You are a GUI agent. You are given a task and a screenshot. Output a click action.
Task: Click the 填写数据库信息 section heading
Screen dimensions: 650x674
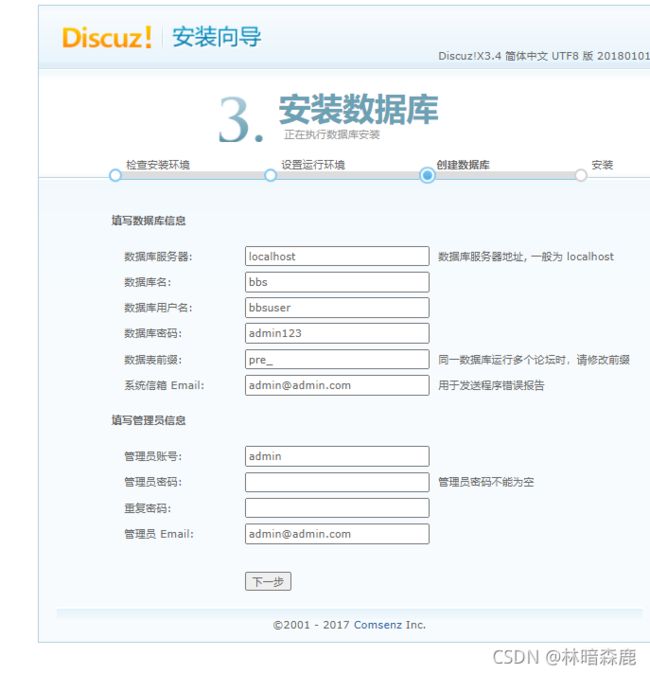point(148,221)
